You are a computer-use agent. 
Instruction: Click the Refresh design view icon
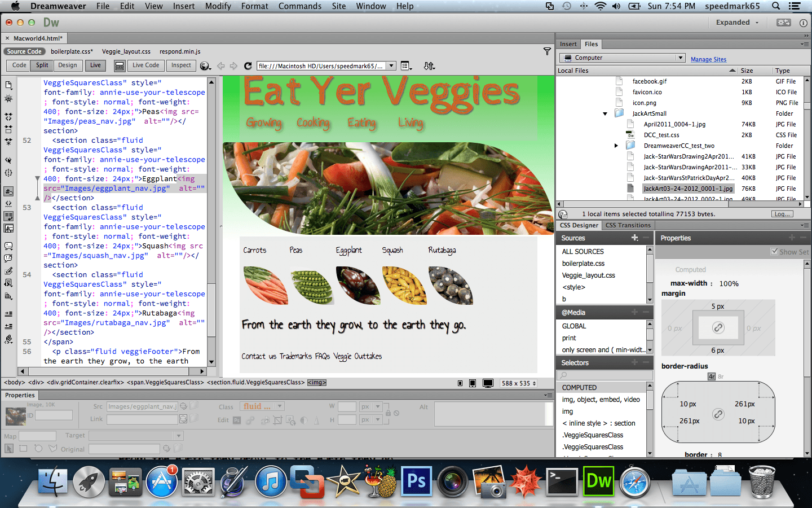(x=248, y=66)
